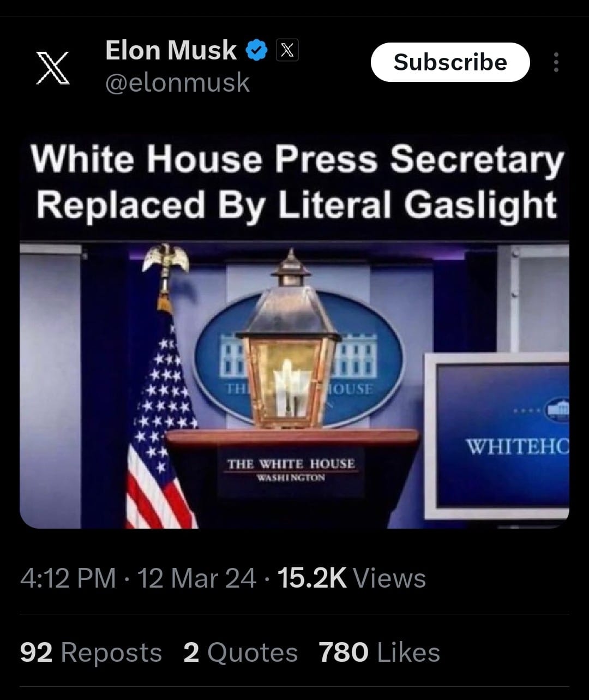View the 15.2K Views analytics
589x700 pixels.
tap(352, 578)
